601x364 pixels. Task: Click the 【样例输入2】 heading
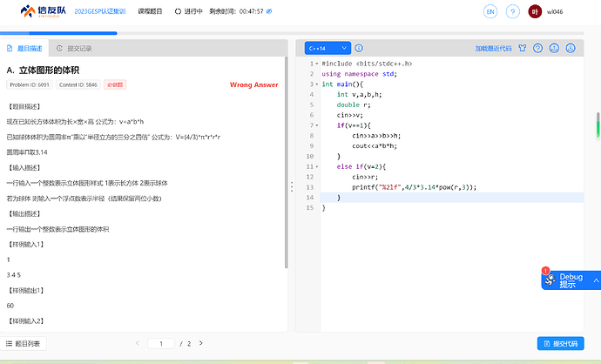(x=26, y=321)
